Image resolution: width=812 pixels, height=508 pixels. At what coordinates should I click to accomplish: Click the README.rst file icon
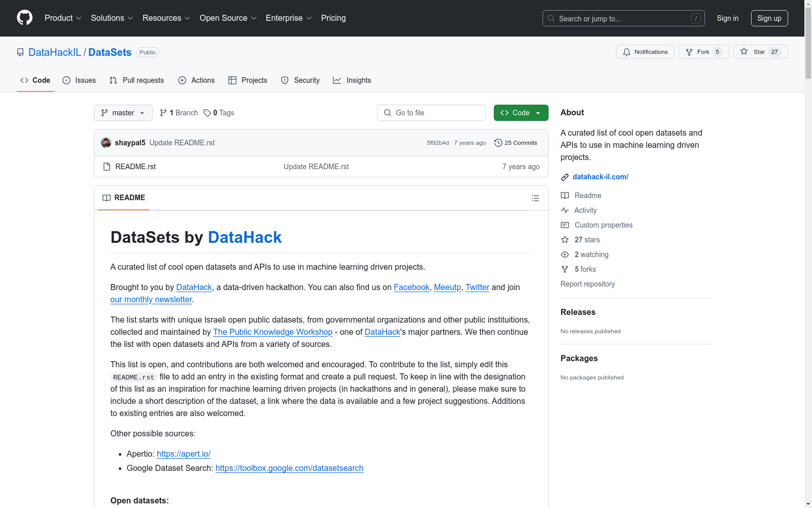tap(107, 167)
